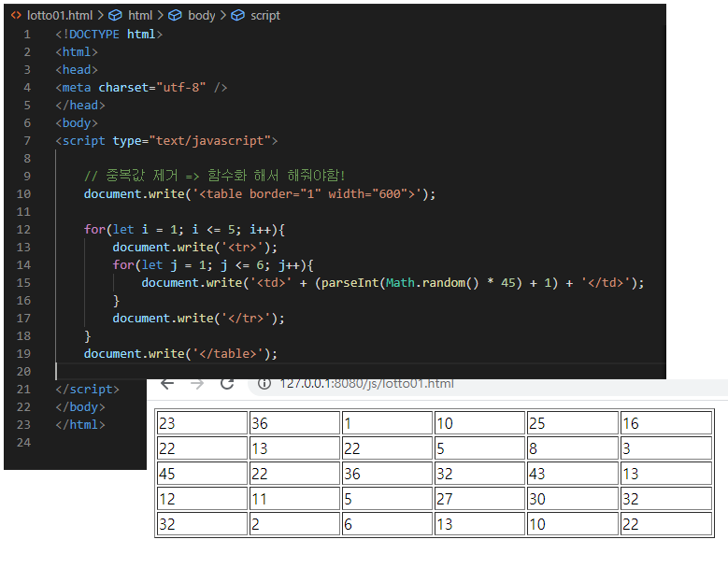Click table cell with value 8
This screenshot has height=568, width=728.
coord(573,447)
